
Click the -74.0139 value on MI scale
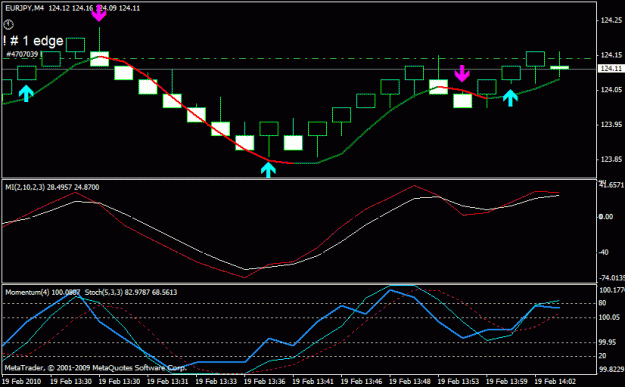pos(611,278)
